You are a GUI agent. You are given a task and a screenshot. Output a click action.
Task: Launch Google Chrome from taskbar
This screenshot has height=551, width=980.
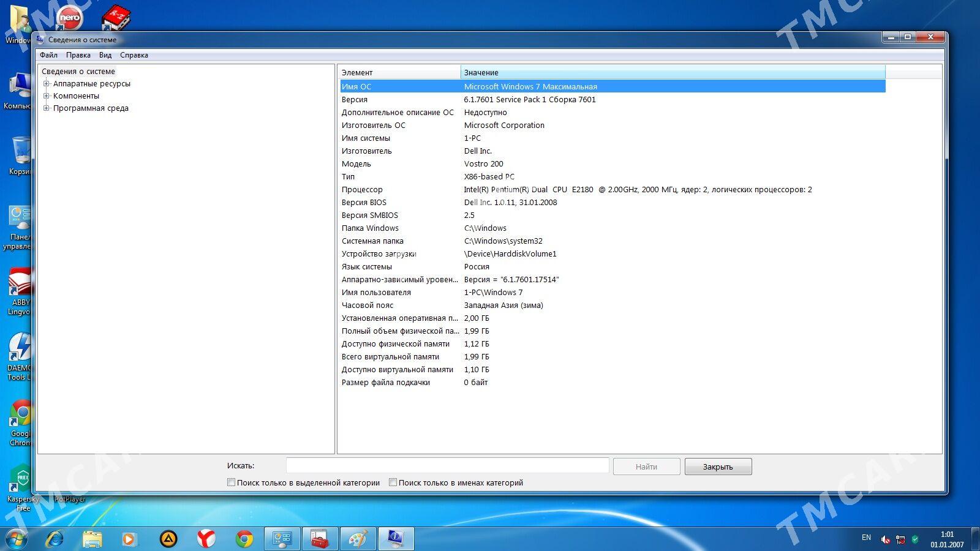tap(244, 539)
